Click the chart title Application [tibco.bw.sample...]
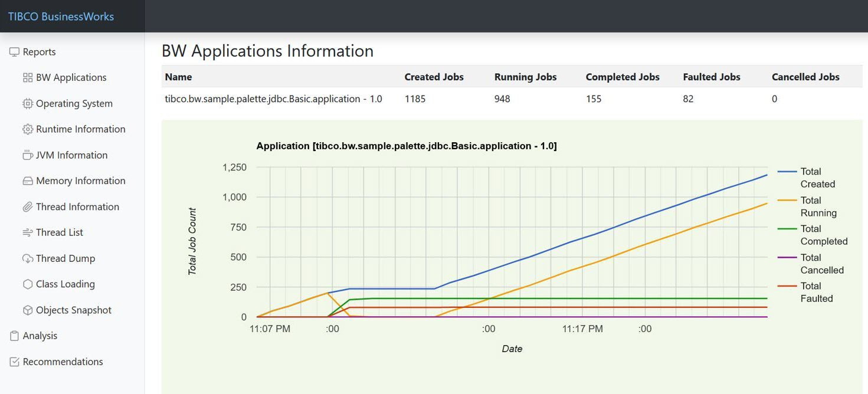The height and width of the screenshot is (394, 868). point(407,146)
